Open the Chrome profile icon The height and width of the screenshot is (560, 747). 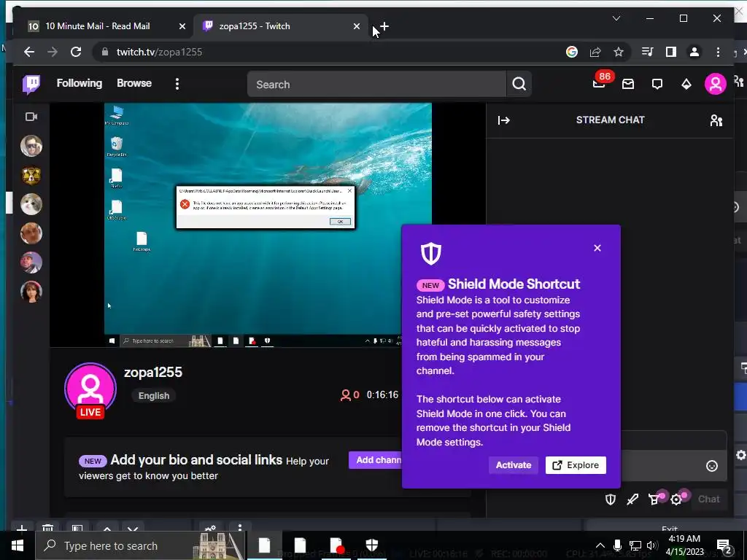click(694, 52)
